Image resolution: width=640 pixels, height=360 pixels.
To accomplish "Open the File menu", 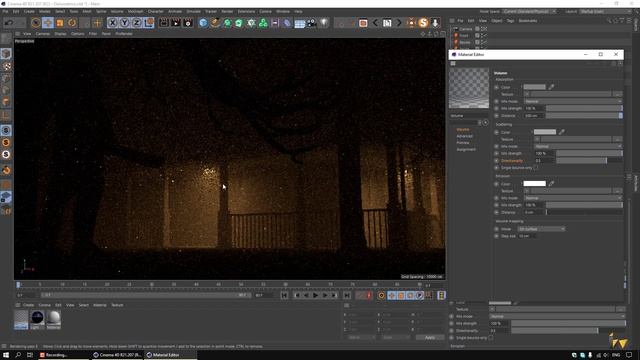I will pos(5,11).
